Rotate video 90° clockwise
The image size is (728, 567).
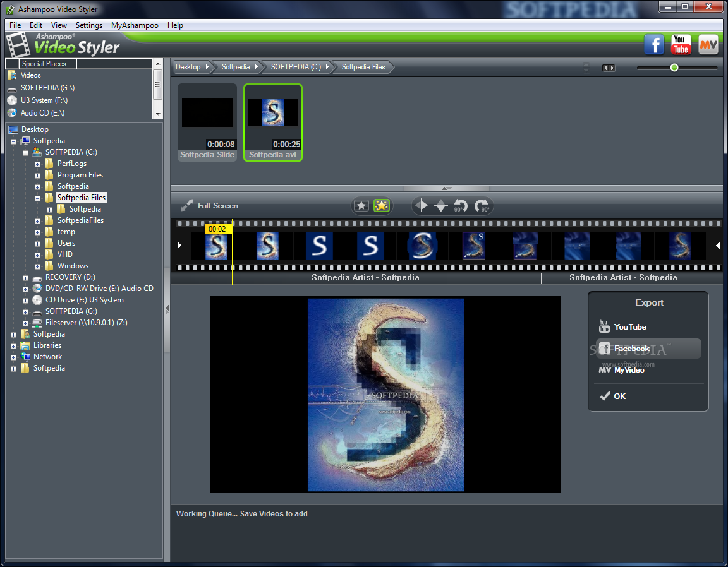coord(482,205)
